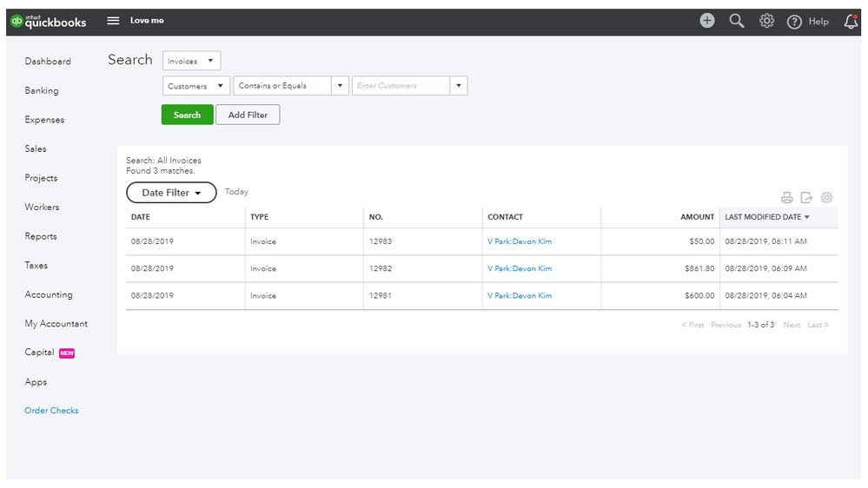The width and height of the screenshot is (868, 488).
Task: Click the NEW badge beside Capital
Action: click(x=67, y=353)
